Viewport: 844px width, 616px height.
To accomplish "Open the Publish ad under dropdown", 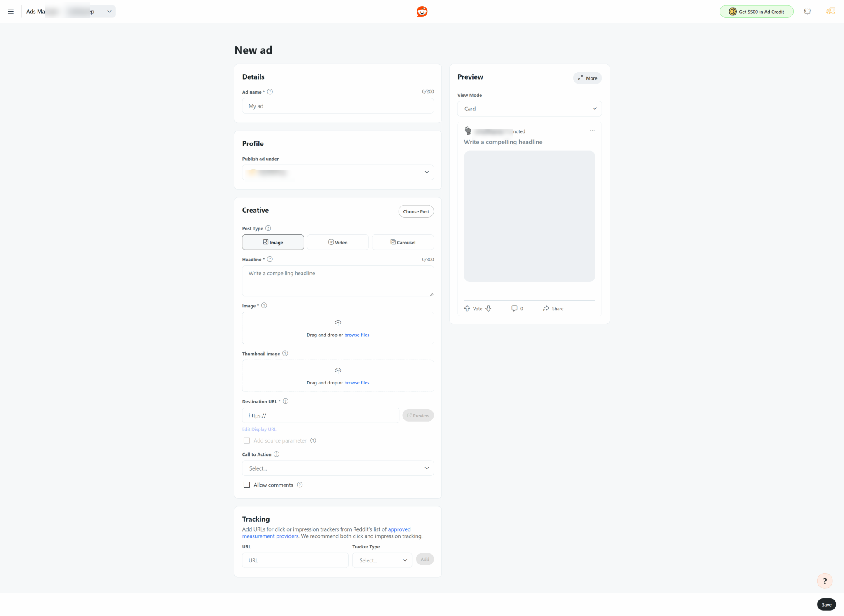I will (x=338, y=172).
